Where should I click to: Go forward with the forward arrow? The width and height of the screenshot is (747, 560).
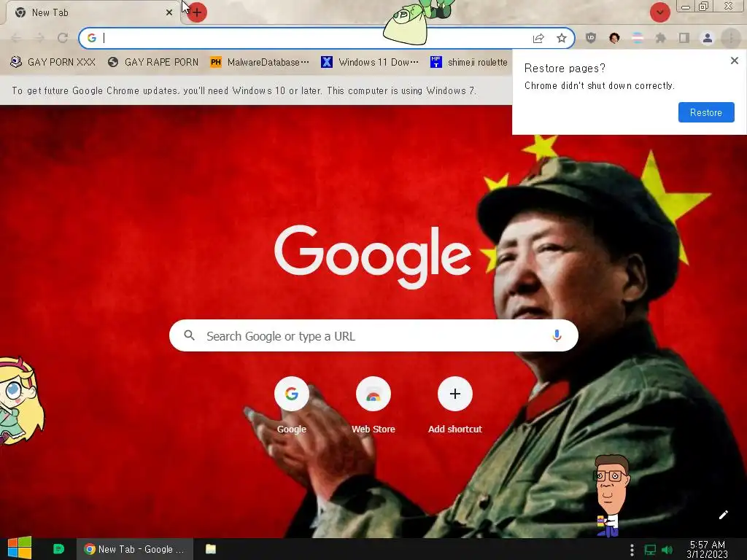39,38
